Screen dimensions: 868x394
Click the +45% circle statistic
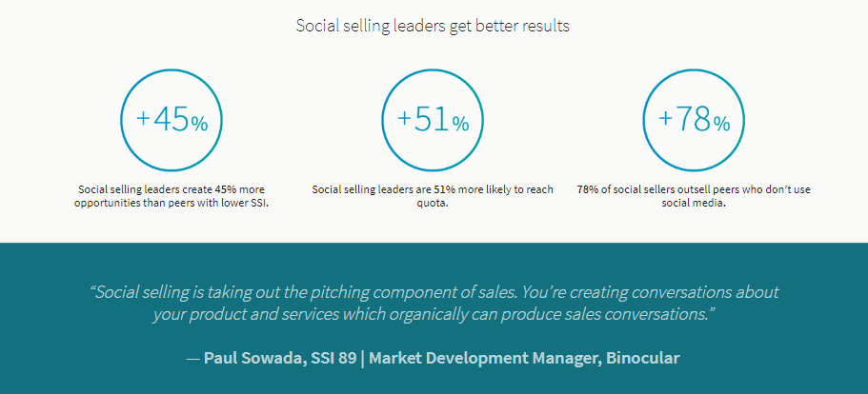(x=172, y=121)
